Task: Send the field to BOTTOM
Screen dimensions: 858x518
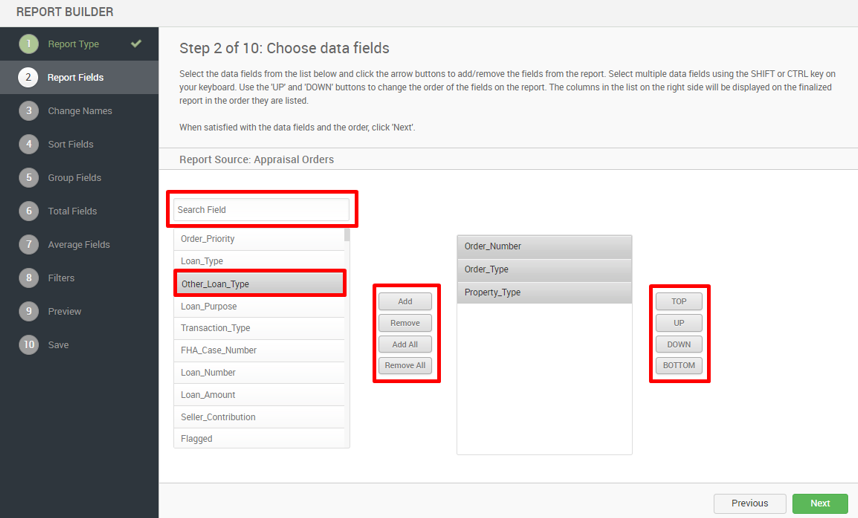Action: [679, 365]
